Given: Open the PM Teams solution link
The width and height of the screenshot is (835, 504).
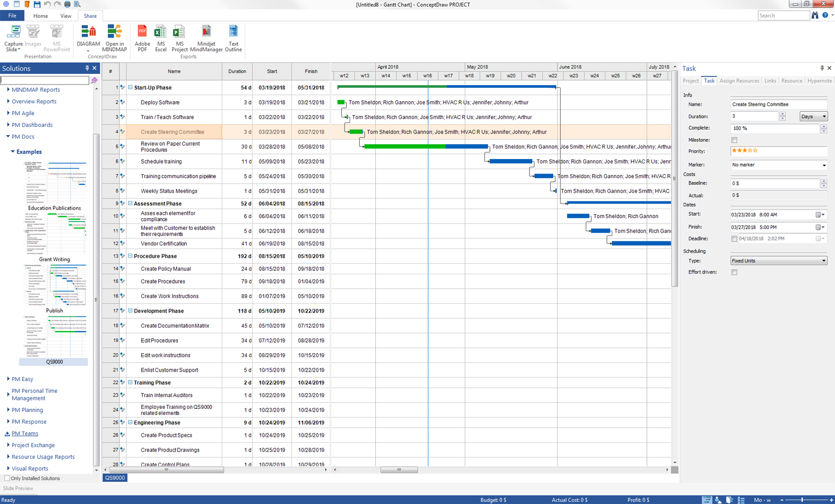Looking at the screenshot, I should tap(25, 433).
